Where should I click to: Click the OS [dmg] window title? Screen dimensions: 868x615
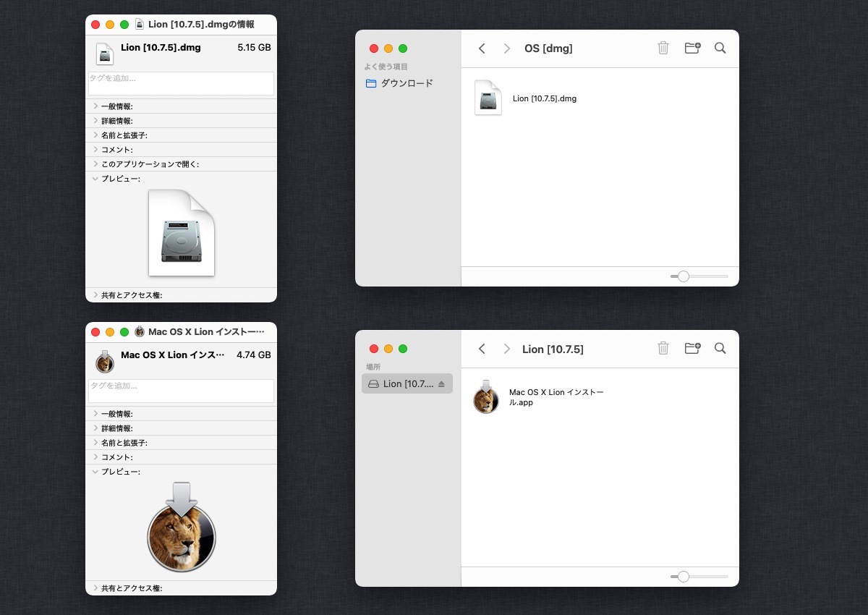[x=548, y=48]
